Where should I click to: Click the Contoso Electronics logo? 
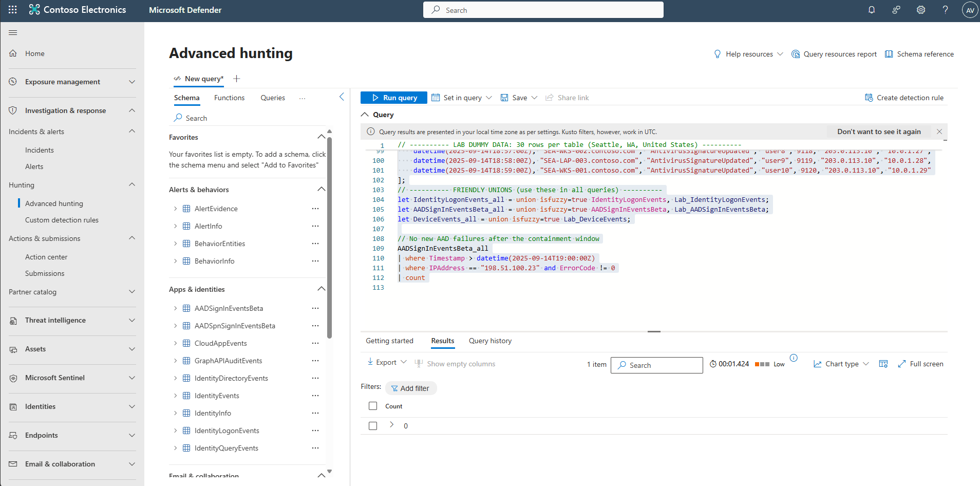pyautogui.click(x=34, y=10)
